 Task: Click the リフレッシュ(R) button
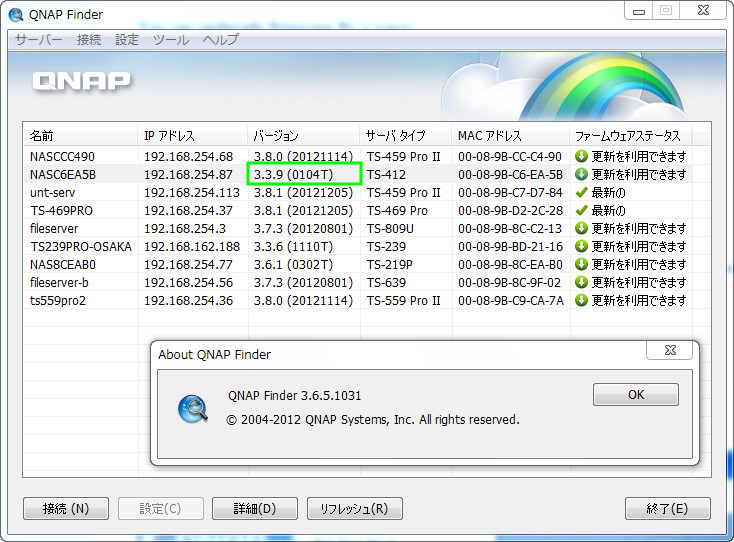point(354,508)
